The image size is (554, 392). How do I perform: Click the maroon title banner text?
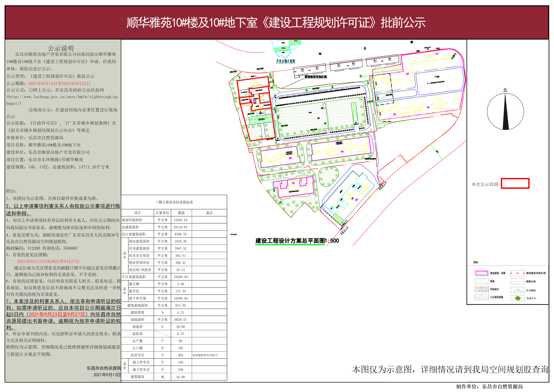tap(276, 23)
